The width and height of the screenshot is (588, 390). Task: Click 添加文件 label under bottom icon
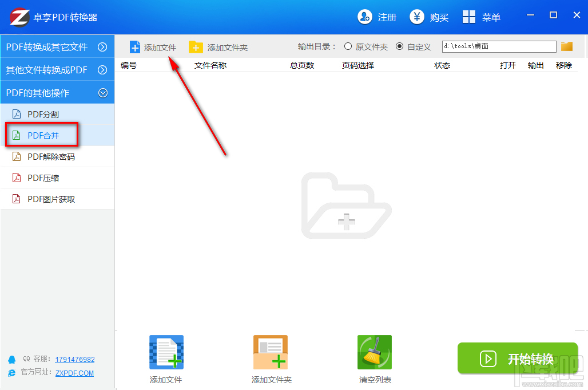click(x=166, y=380)
